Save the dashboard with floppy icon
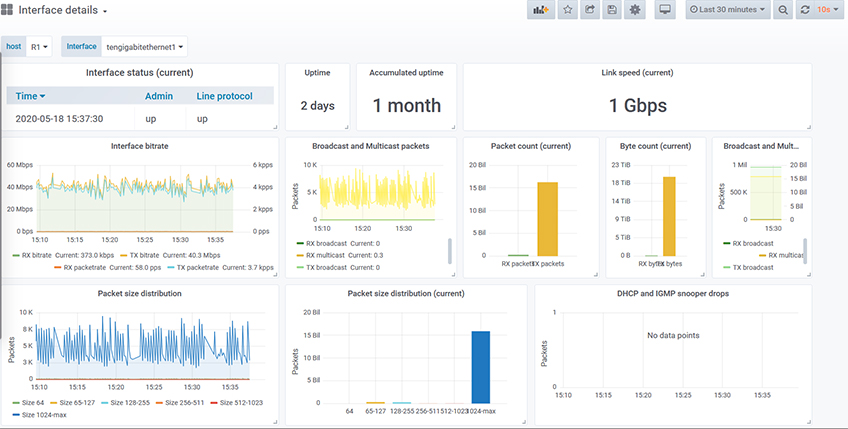 pyautogui.click(x=612, y=10)
